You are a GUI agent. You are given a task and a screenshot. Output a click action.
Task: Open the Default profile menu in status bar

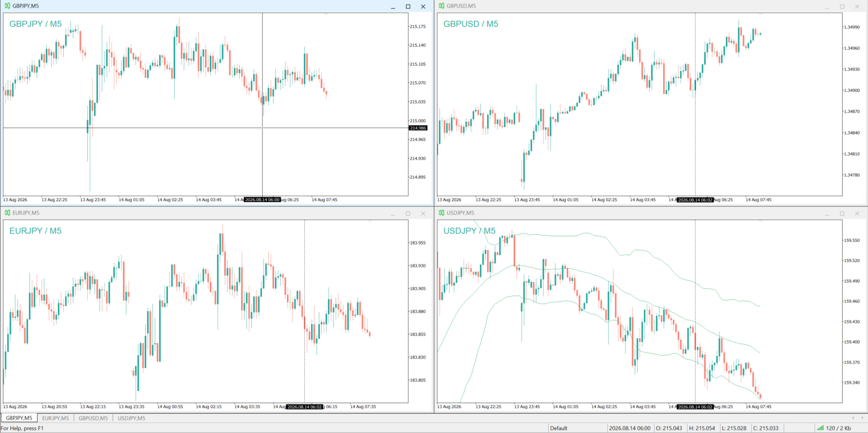(x=559, y=428)
